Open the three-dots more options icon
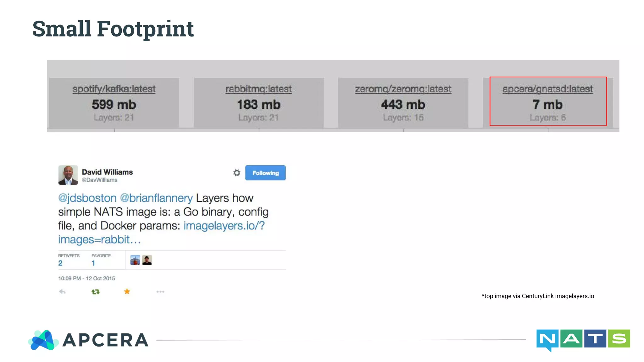 point(160,292)
